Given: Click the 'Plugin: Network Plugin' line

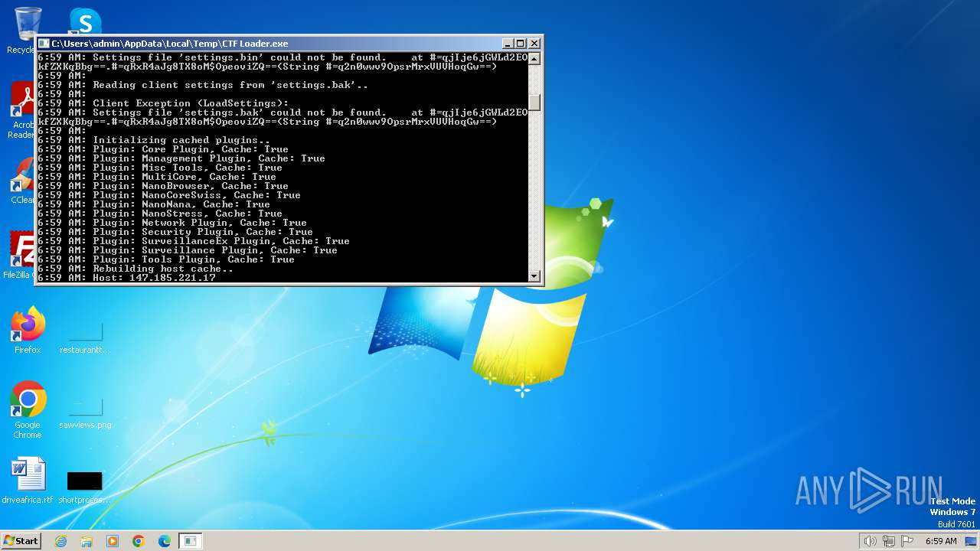Looking at the screenshot, I should (x=172, y=223).
